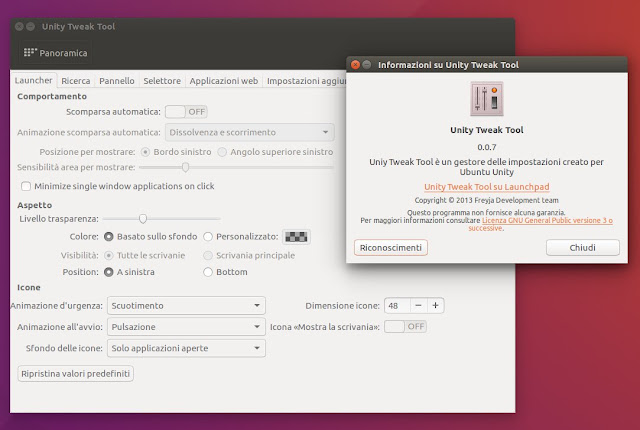Choose Bottom launcher position
The image size is (640, 430).
click(x=208, y=272)
